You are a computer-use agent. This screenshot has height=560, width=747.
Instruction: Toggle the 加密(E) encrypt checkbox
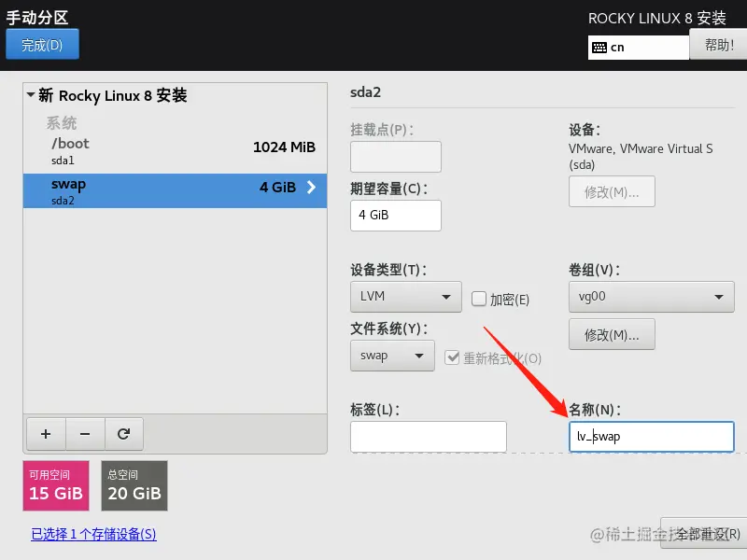pyautogui.click(x=478, y=299)
